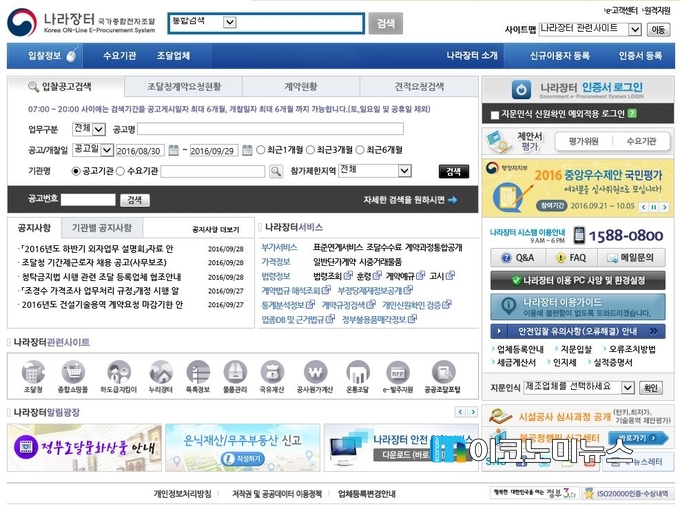This screenshot has width=680, height=509.
Task: Click the 이동 button
Action: pyautogui.click(x=658, y=29)
